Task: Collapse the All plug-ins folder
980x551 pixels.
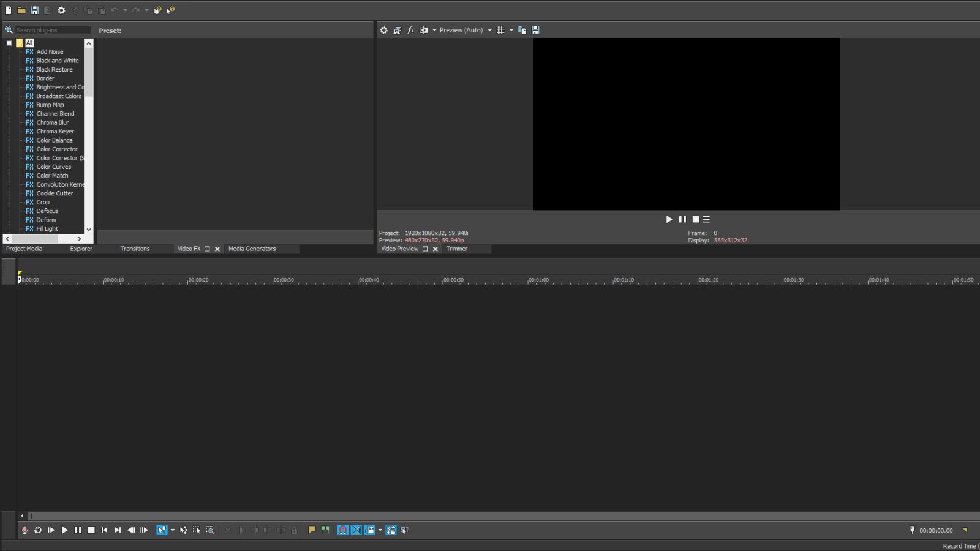Action: coord(9,42)
